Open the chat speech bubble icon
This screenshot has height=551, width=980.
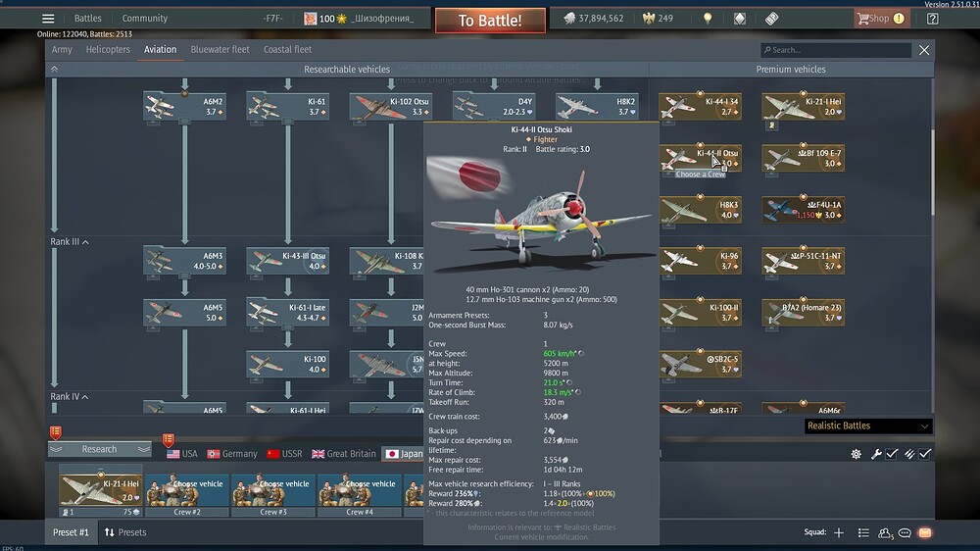(x=905, y=532)
